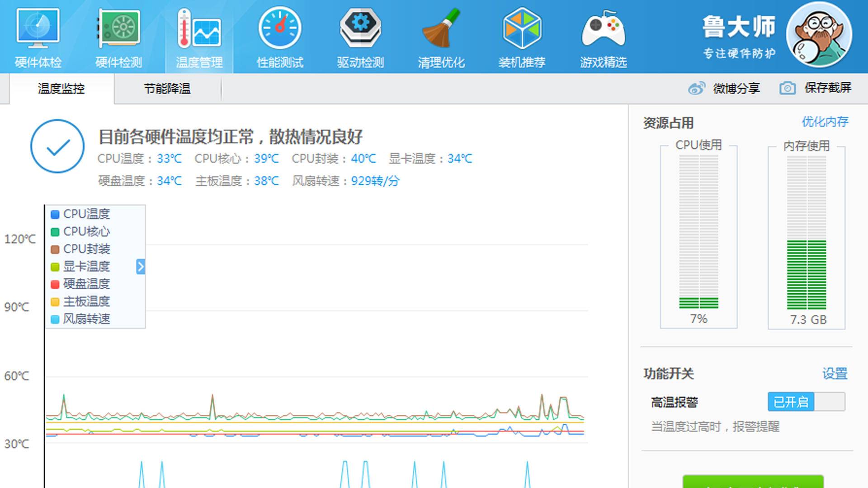Screen dimensions: 868x488
Task: Open the 硬件检测 hardware detection icon
Action: [119, 28]
